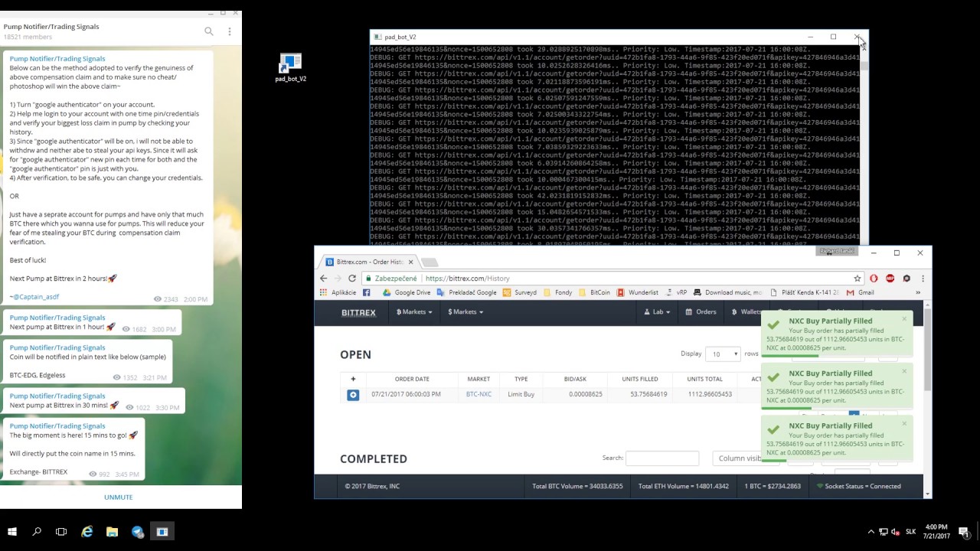
Task: Open the Windows Start menu
Action: (12, 531)
